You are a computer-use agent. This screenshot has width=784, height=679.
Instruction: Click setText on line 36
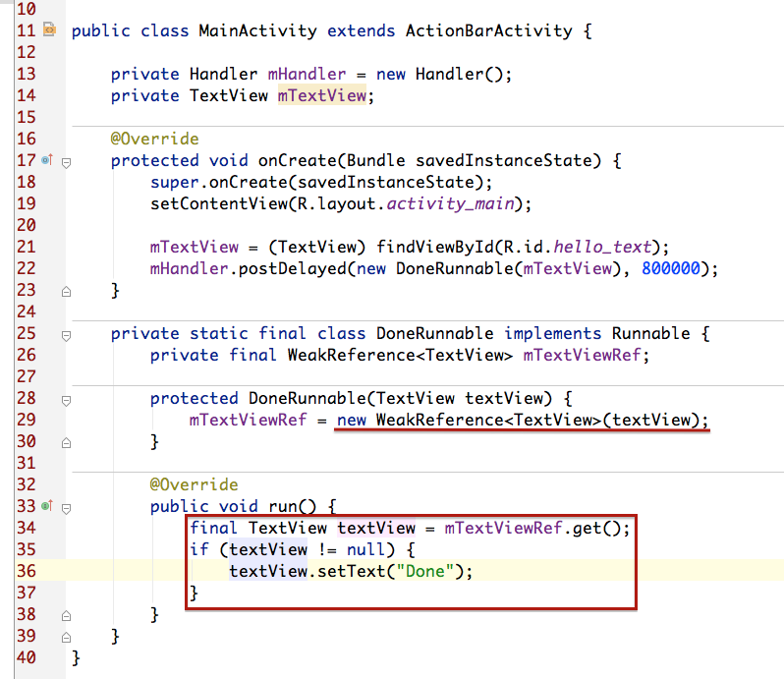[x=352, y=571]
